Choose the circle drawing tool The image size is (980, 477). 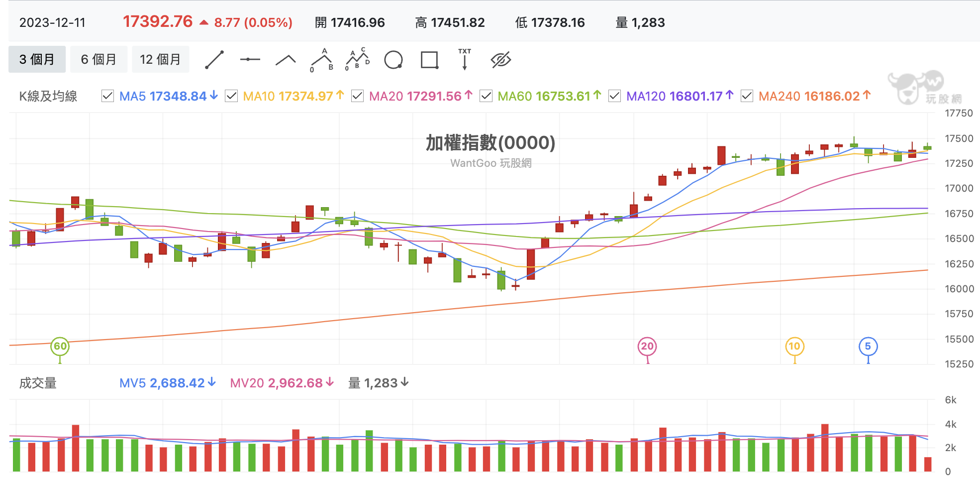pyautogui.click(x=393, y=60)
